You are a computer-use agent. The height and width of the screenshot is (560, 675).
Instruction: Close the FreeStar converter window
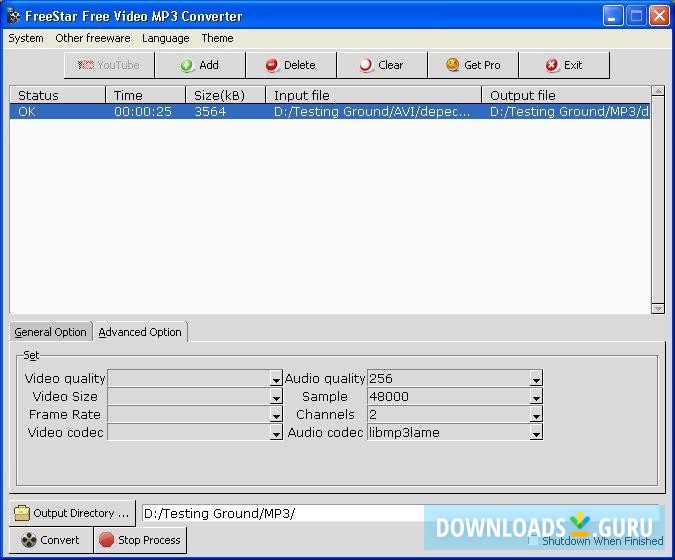660,16
